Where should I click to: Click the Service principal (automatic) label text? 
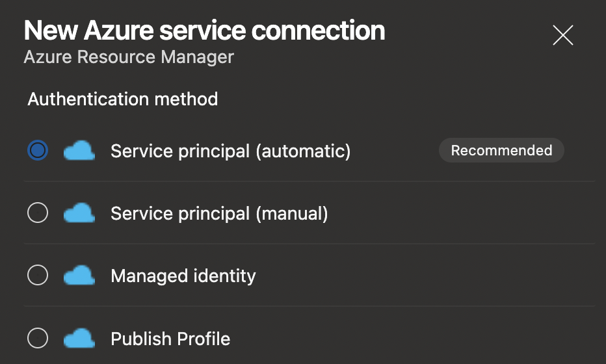point(230,151)
